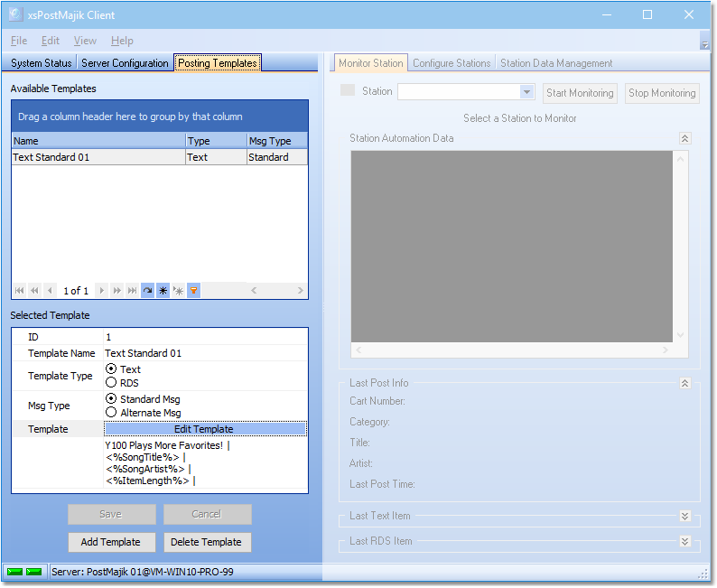The height and width of the screenshot is (588, 717).
Task: Click the Add Template button
Action: (112, 542)
